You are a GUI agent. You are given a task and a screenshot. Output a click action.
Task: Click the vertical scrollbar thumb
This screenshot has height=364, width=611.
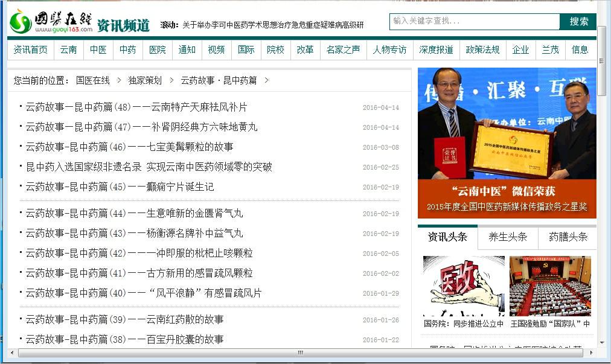pos(602,60)
